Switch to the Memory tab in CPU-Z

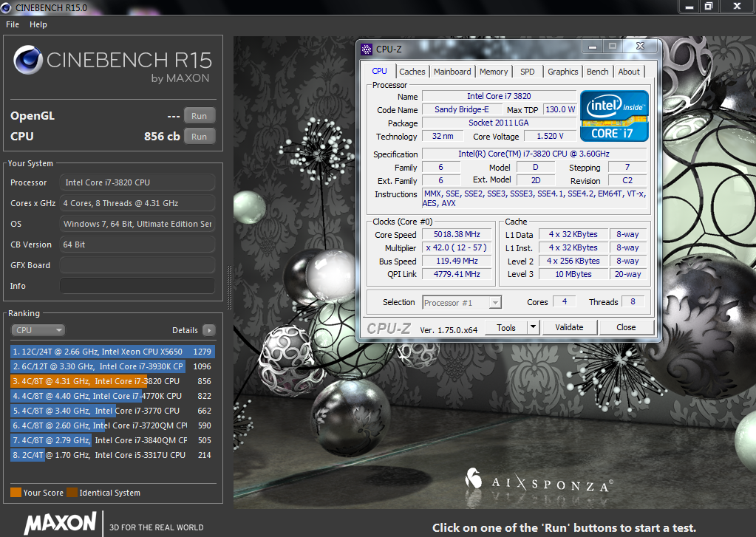[494, 72]
